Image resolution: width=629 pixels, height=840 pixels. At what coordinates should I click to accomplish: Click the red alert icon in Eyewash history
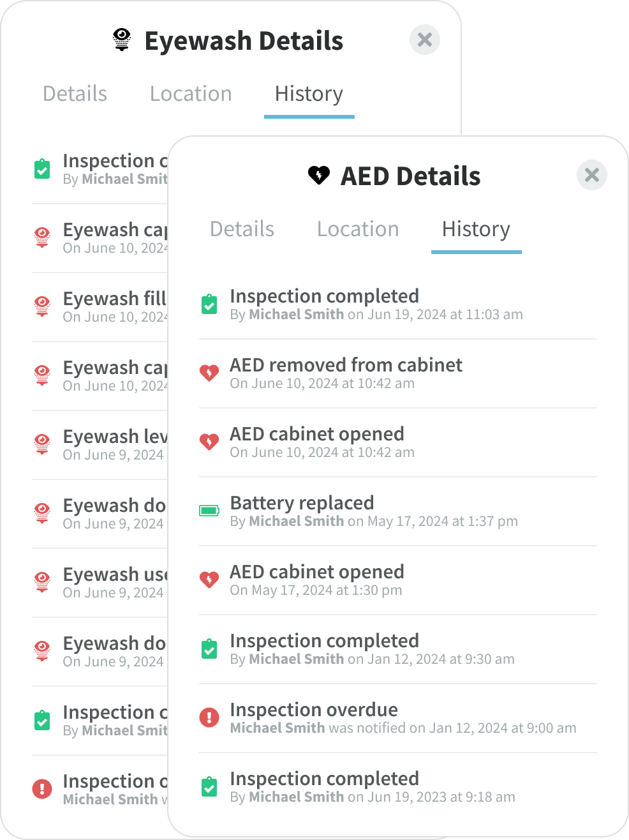click(x=42, y=789)
